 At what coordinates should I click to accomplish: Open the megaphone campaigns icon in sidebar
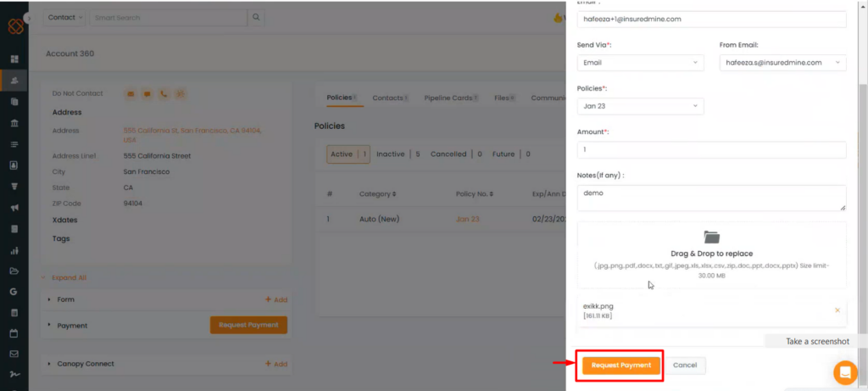click(14, 208)
